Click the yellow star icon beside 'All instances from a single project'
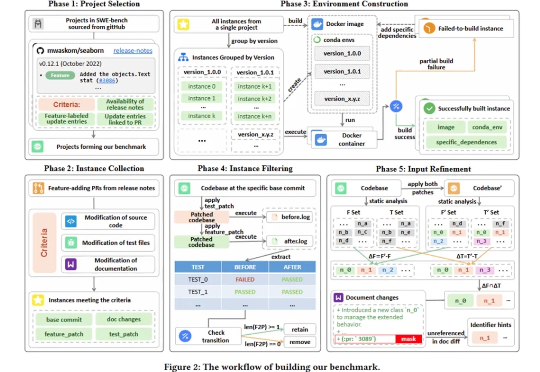This screenshot has height=372, width=540. click(x=183, y=24)
